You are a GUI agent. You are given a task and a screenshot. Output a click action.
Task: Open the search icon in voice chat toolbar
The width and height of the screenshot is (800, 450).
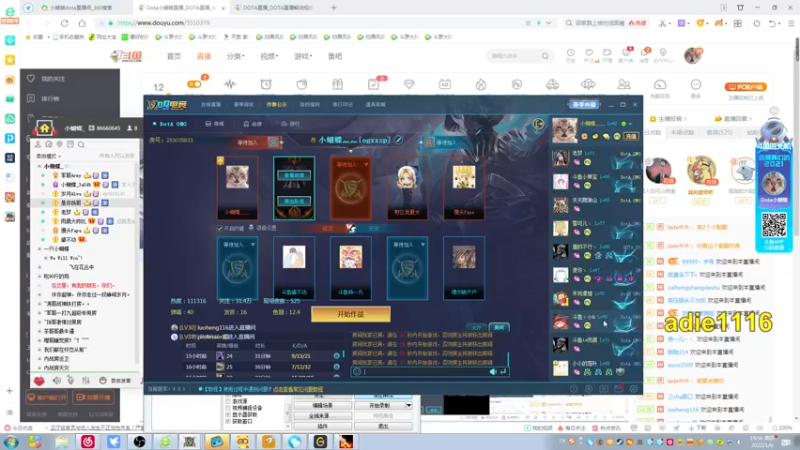click(81, 145)
